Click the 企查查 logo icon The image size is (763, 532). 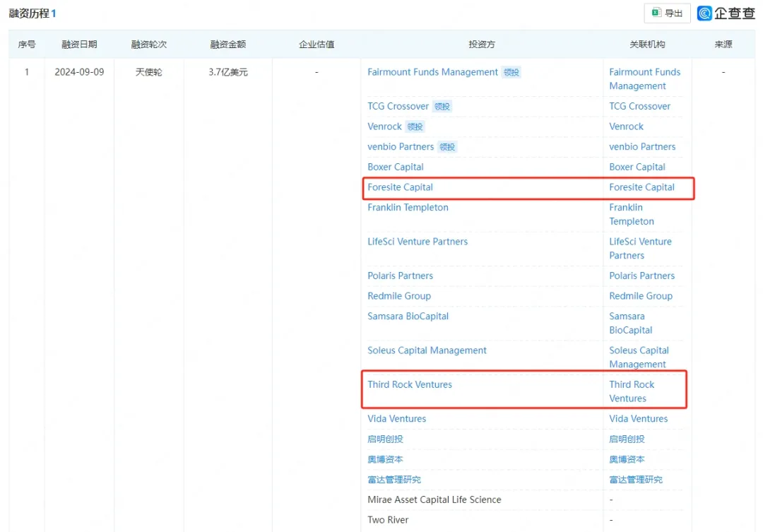point(704,13)
